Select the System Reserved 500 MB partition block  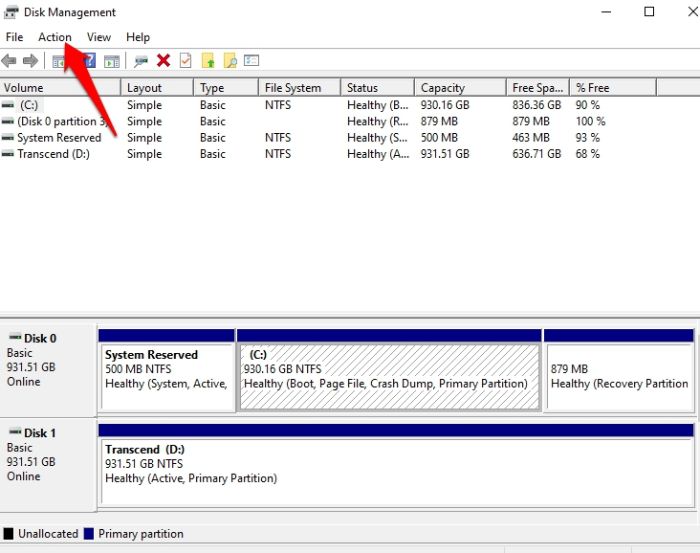(167, 370)
